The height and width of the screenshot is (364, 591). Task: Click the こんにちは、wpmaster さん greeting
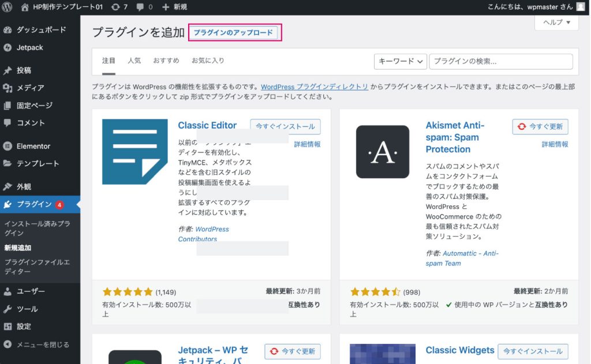tap(530, 7)
